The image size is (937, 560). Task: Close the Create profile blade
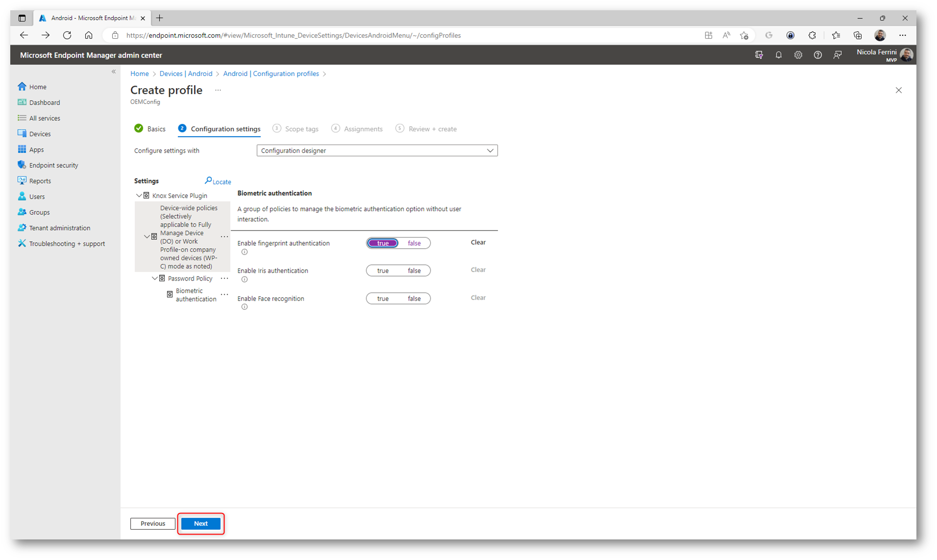[x=898, y=90]
